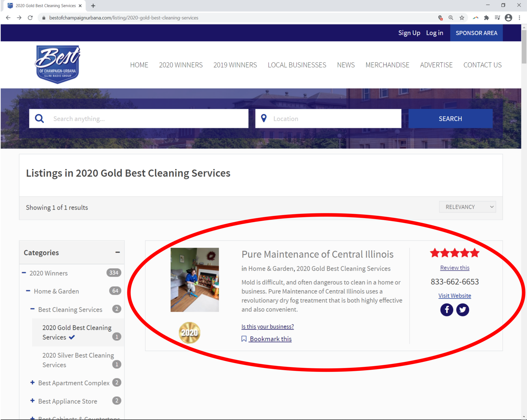Click the SEARCH button

(450, 118)
